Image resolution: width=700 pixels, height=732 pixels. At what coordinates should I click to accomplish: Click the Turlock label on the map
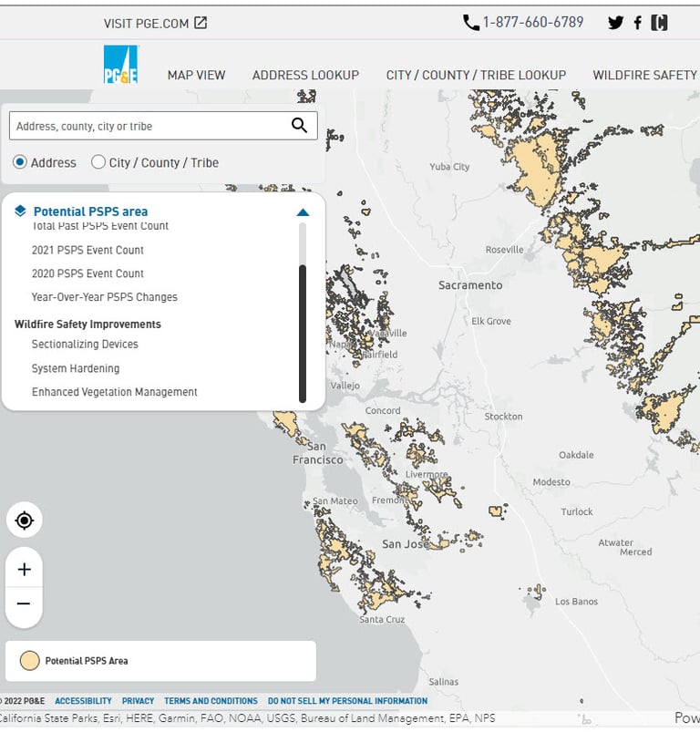(577, 511)
